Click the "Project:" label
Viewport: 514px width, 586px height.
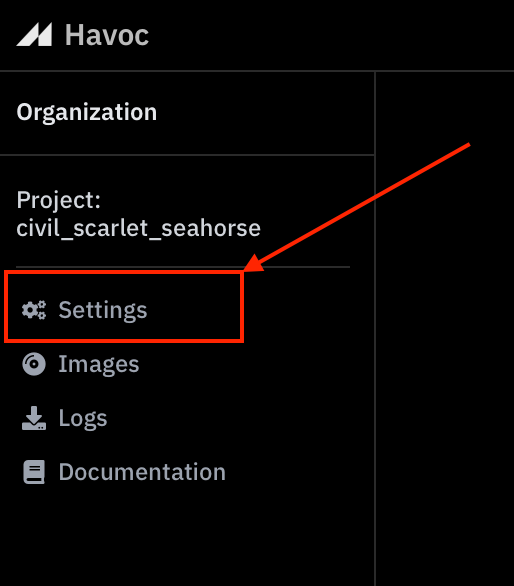click(x=59, y=200)
